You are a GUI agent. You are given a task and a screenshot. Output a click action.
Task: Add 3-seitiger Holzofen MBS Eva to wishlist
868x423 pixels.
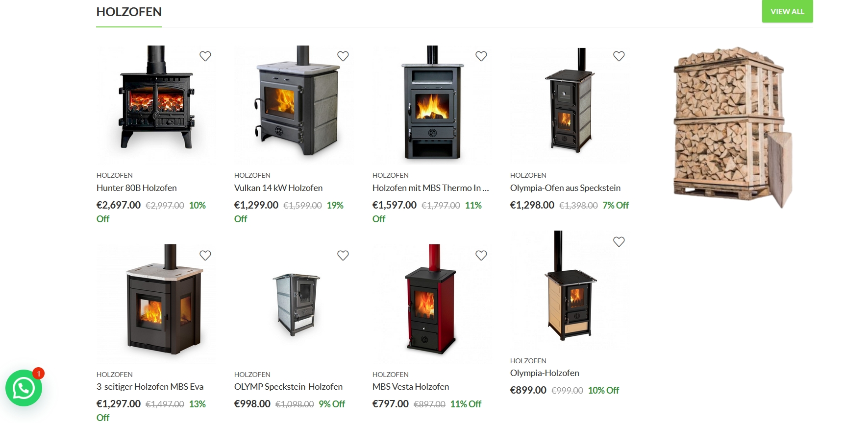pos(205,255)
